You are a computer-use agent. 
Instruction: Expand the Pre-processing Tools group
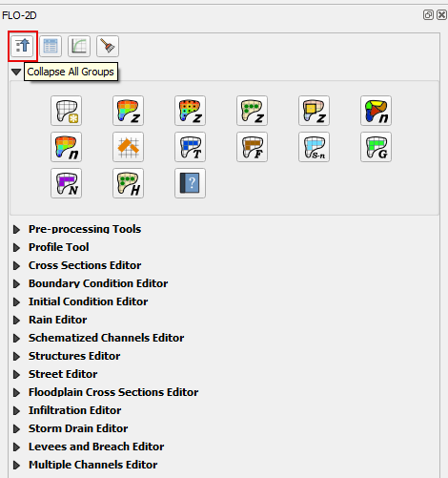(x=16, y=229)
